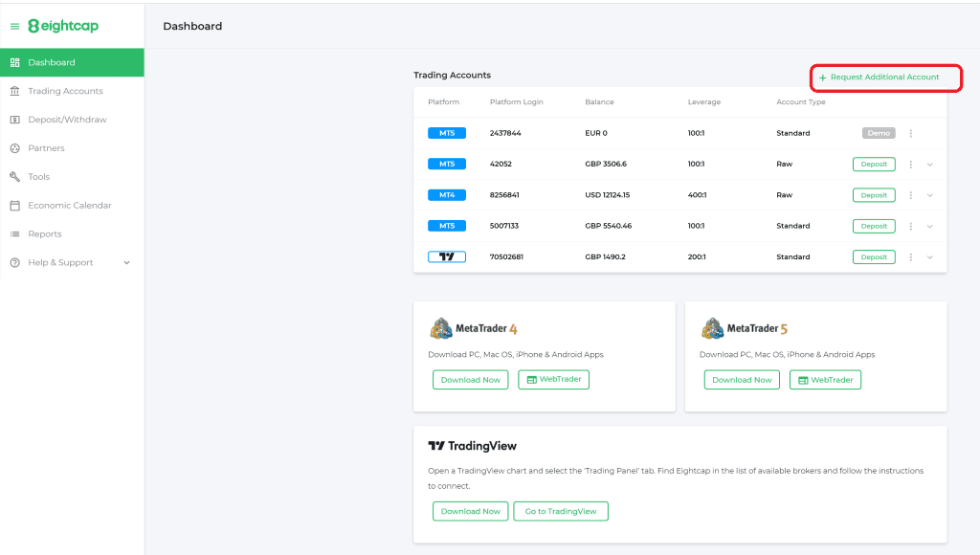Click leverage value 200:1
Image resolution: width=980 pixels, height=555 pixels.
point(697,256)
